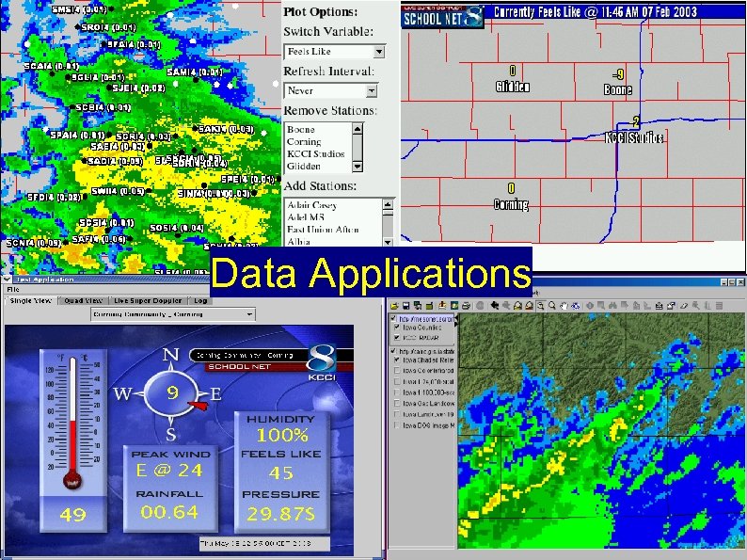Click the SAMI4 station label on radar map
This screenshot has height=560, width=747.
click(x=195, y=72)
